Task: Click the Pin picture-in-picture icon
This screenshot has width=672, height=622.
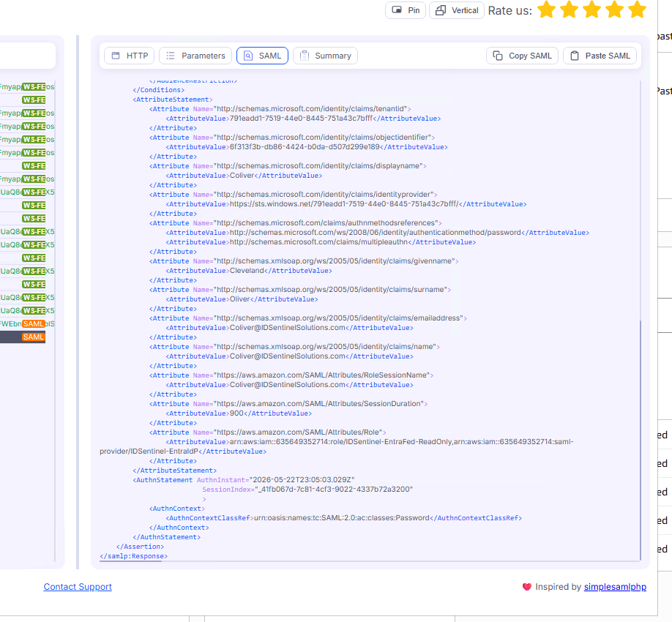Action: 397,10
